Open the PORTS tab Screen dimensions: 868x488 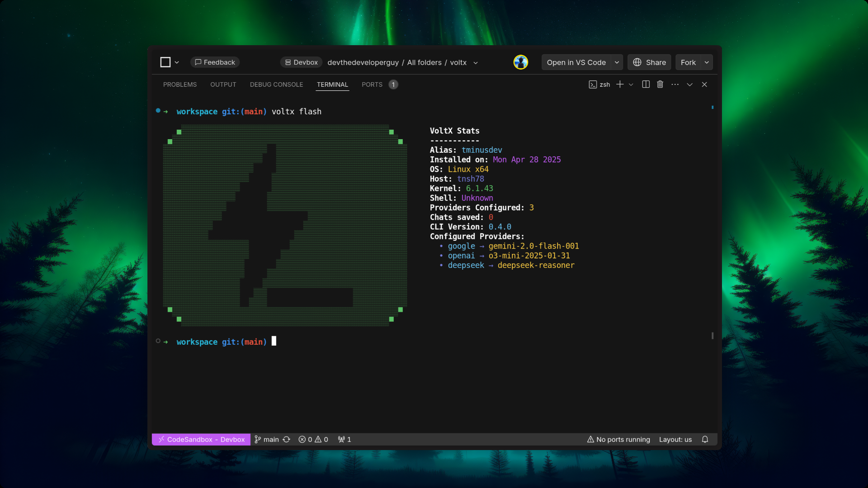[x=372, y=84]
